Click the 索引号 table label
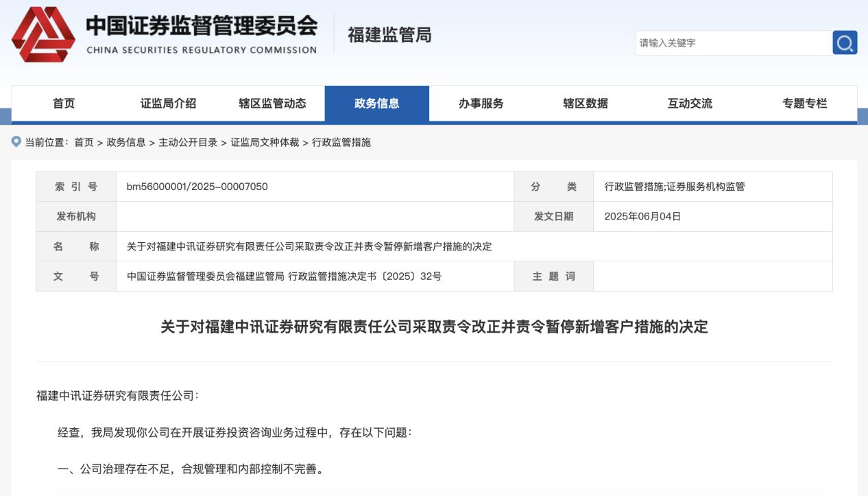 coord(76,187)
